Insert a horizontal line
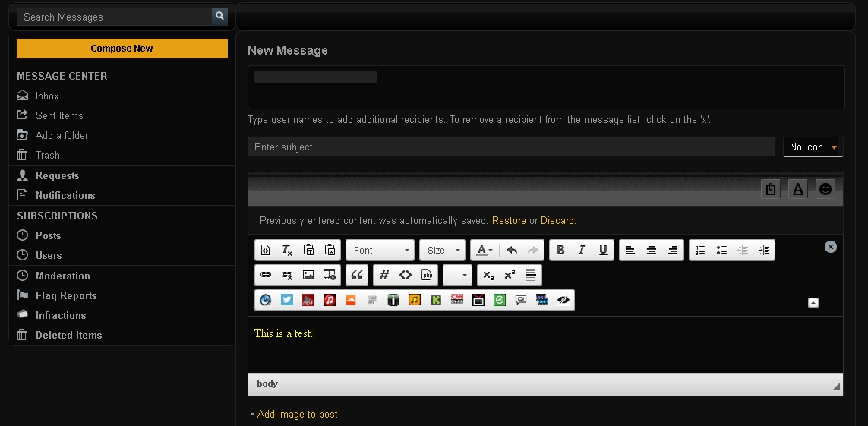Image resolution: width=868 pixels, height=426 pixels. point(530,275)
